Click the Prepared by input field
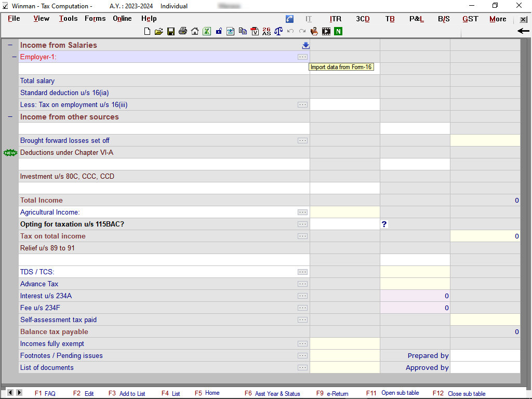 [x=485, y=356]
